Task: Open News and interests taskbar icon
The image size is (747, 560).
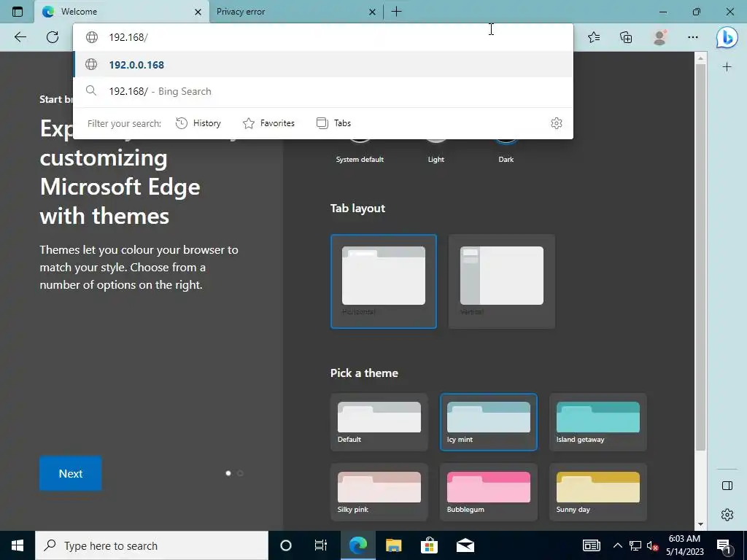Action: pyautogui.click(x=592, y=545)
